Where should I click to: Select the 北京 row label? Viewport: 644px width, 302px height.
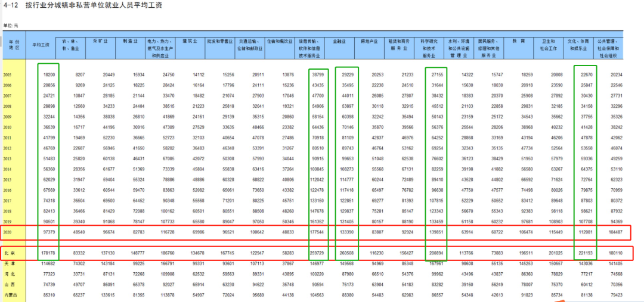click(10, 254)
